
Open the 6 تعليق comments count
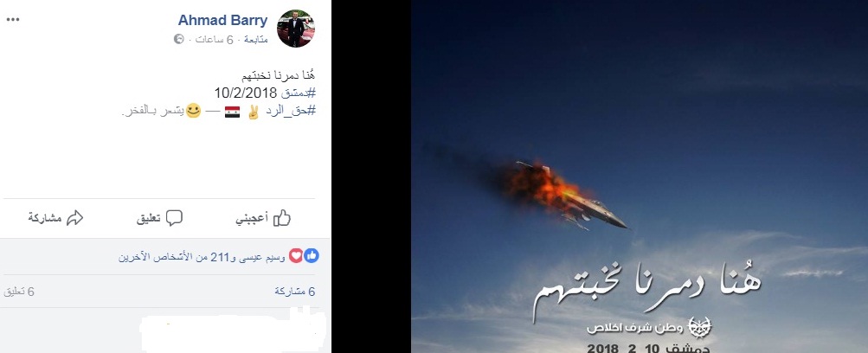(19, 292)
